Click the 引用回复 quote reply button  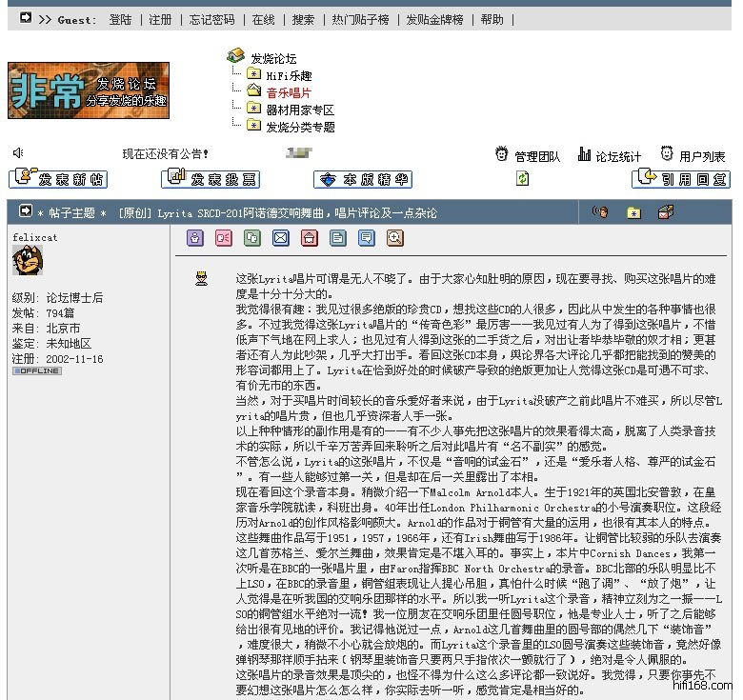[680, 179]
